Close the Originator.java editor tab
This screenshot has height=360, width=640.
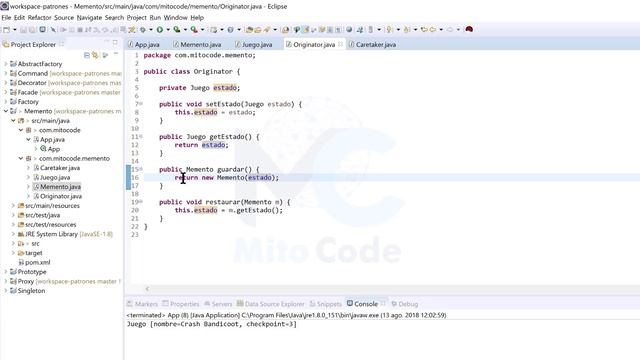coord(340,44)
